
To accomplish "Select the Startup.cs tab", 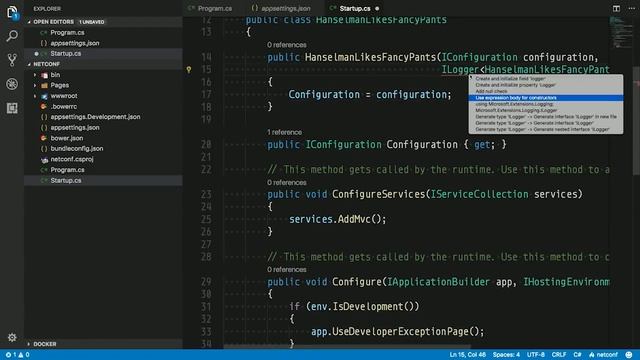I will (354, 8).
